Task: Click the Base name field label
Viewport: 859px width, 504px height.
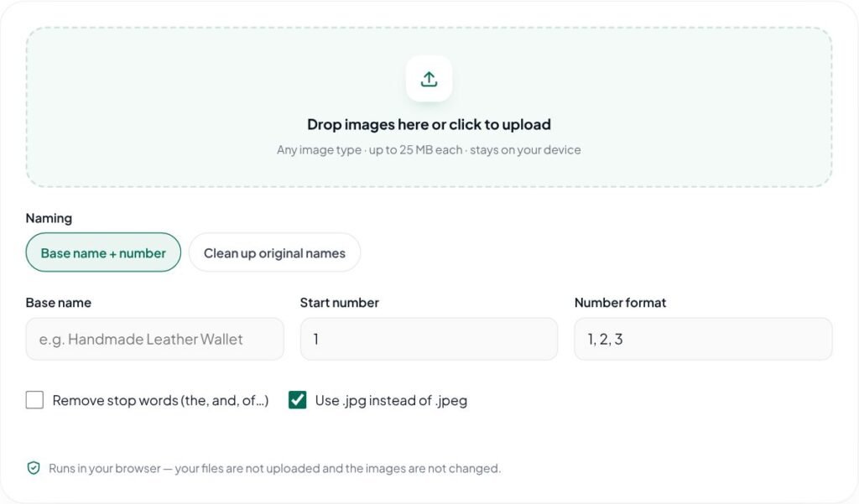Action: click(x=59, y=303)
